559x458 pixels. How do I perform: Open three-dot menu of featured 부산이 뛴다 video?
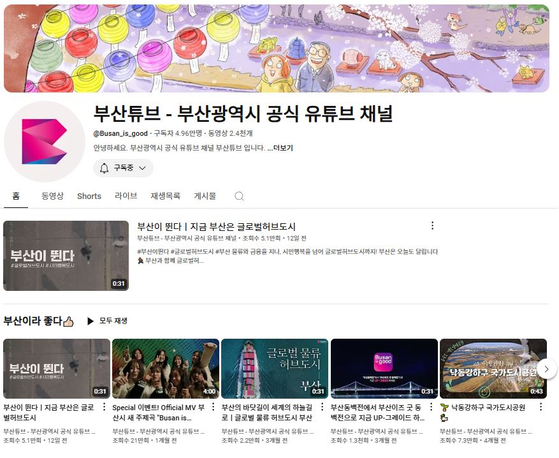tap(432, 226)
